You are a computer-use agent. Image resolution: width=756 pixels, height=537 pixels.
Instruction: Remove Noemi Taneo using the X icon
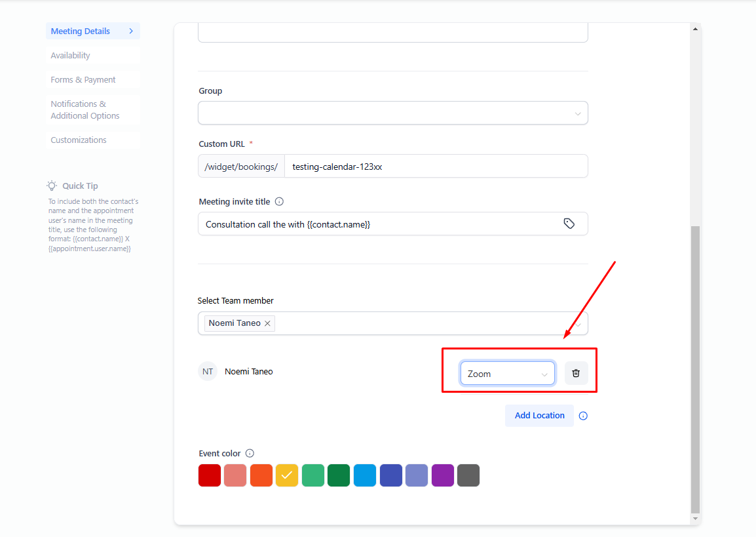(267, 323)
